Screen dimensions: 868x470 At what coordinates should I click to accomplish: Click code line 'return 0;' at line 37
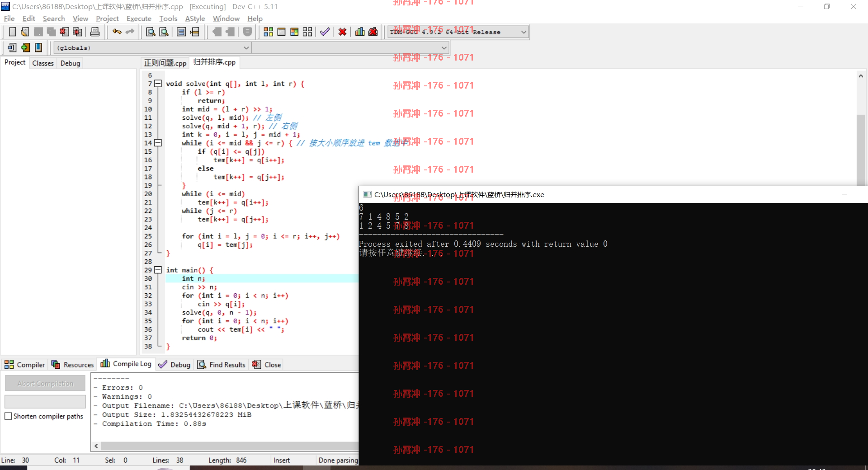point(199,338)
